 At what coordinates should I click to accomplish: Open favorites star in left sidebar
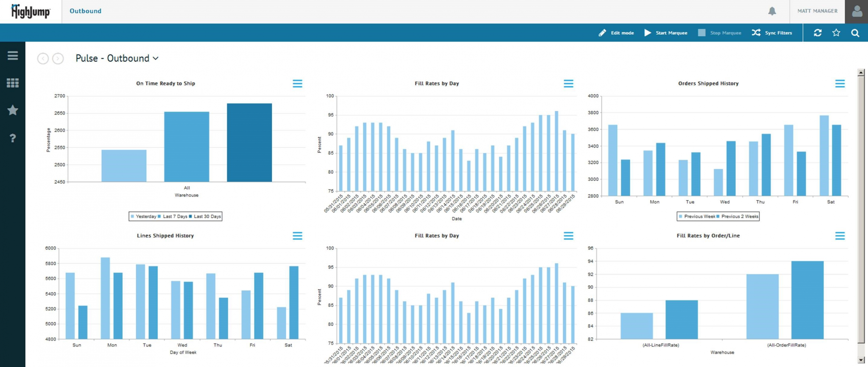tap(13, 110)
